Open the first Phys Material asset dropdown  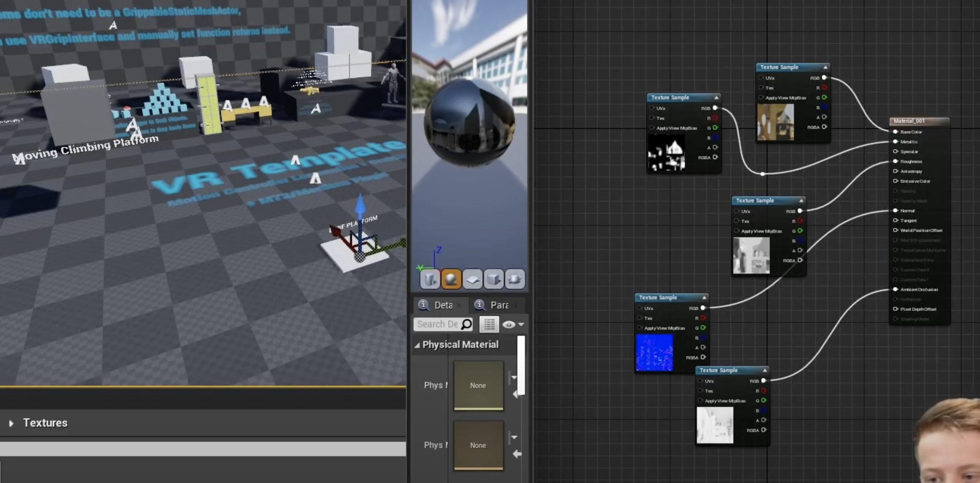(514, 377)
